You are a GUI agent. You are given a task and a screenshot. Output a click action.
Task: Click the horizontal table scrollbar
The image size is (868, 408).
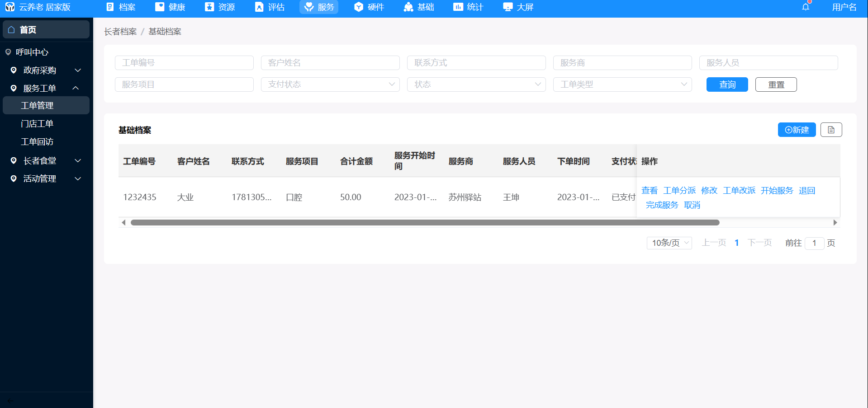click(424, 223)
